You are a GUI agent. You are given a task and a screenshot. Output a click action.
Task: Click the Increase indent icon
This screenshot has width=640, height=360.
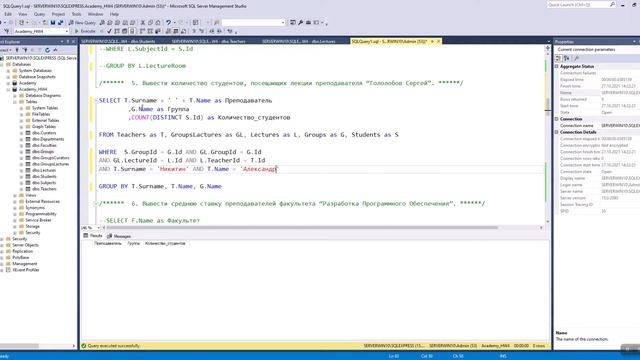click(220, 31)
